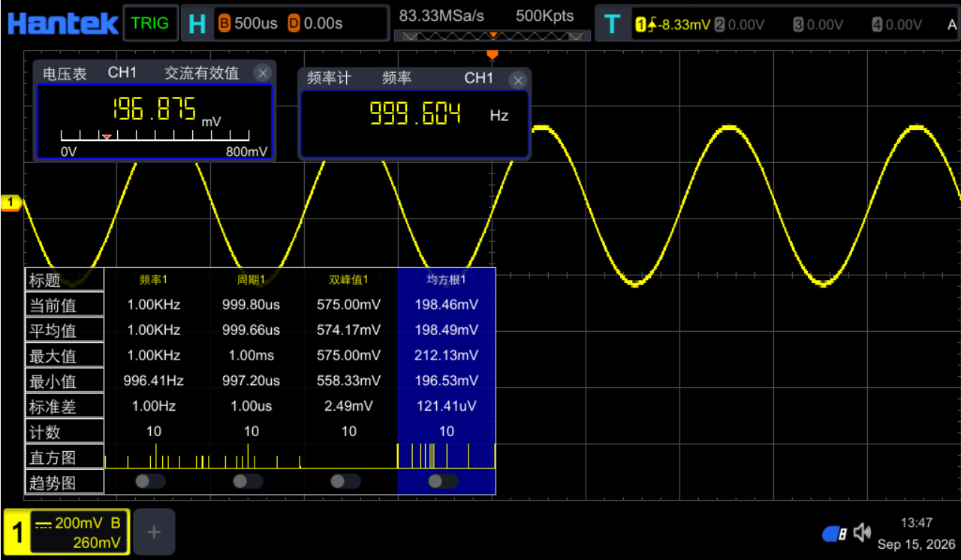Close the 电压表 voltmeter widget

coord(262,73)
